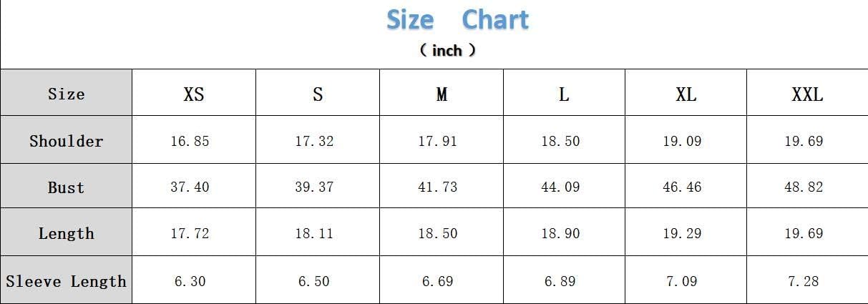Click the Size row header cell
Image resolution: width=868 pixels, height=304 pixels.
click(67, 94)
